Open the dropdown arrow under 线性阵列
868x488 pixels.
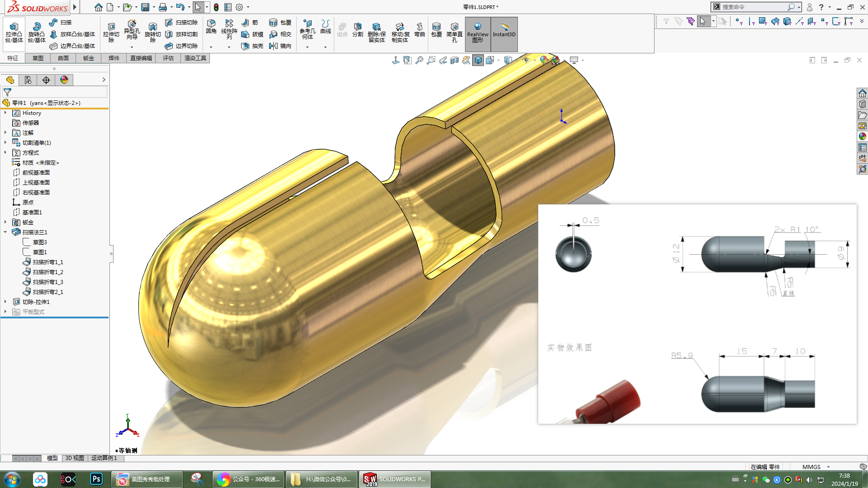229,47
